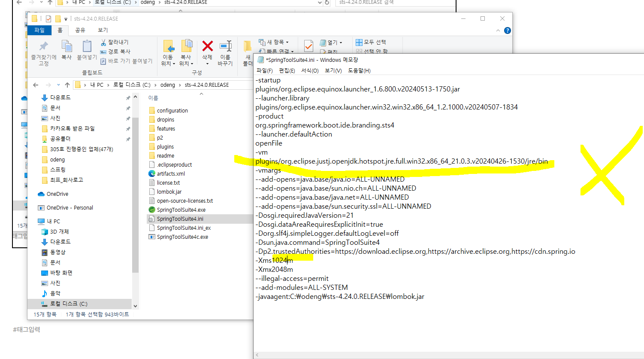Click the Cut (잘라내기) scissors command
This screenshot has height=359, width=644.
pyautogui.click(x=115, y=42)
